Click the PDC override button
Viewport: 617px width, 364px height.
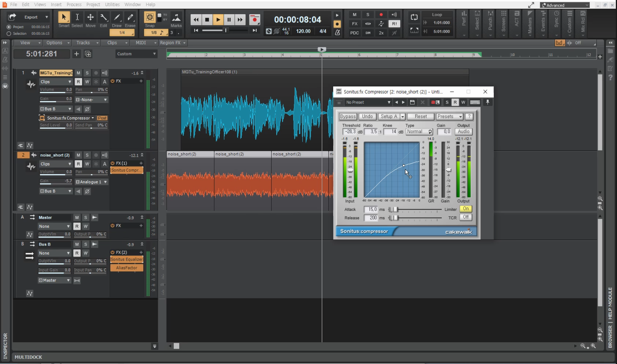[x=354, y=33]
